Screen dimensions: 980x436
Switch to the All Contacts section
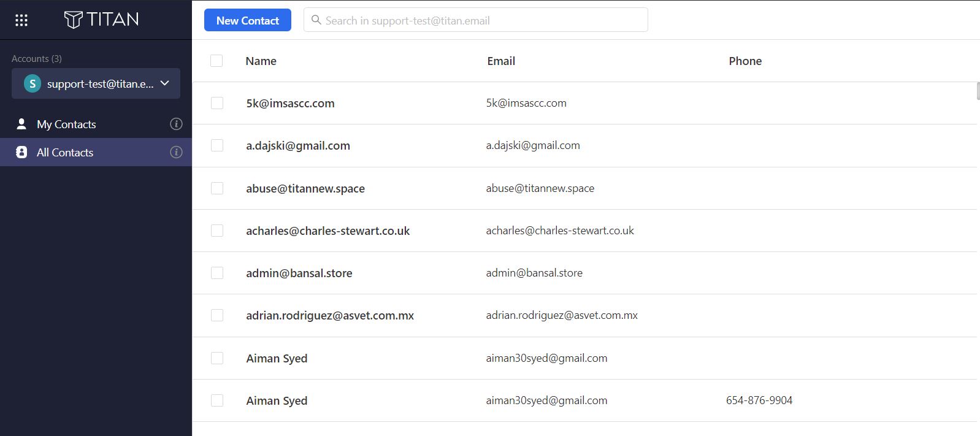coord(96,152)
